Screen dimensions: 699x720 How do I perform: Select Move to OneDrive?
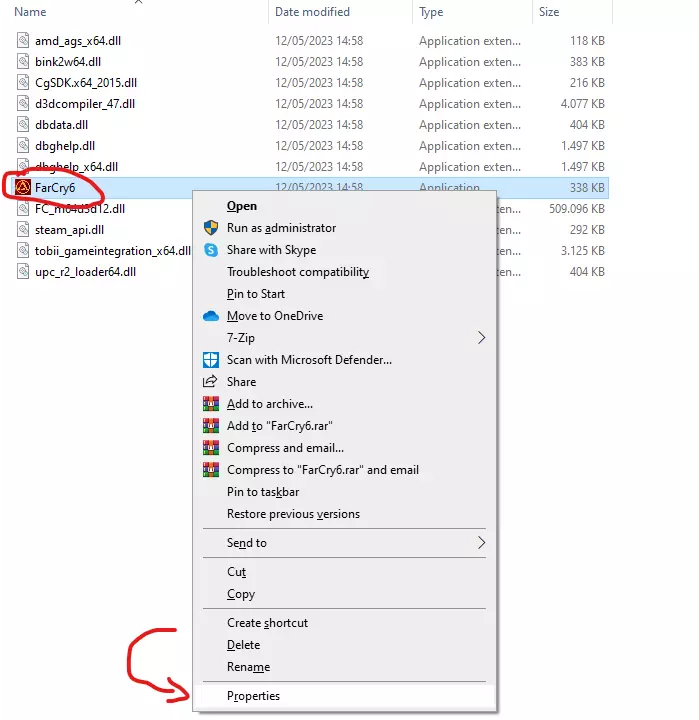[344, 316]
